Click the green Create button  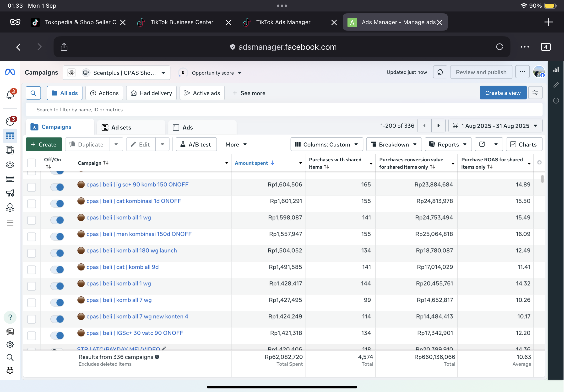click(44, 144)
